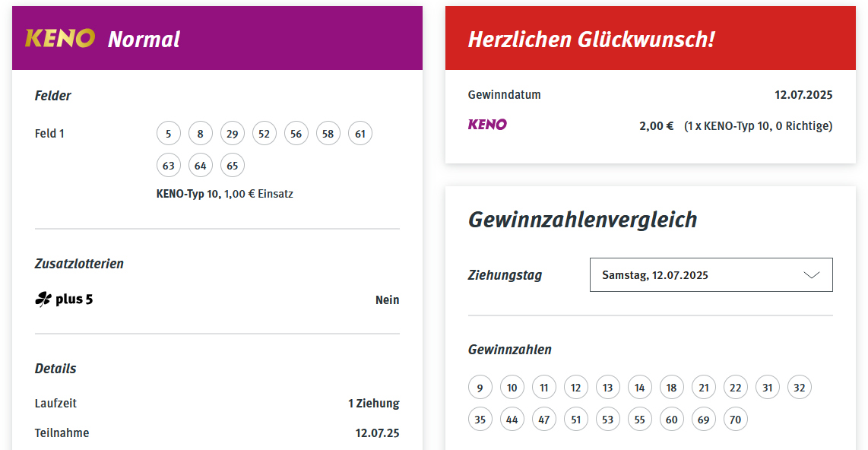Click the 'Gewinndatum' label
Screen dimensions: 868x450
(504, 95)
